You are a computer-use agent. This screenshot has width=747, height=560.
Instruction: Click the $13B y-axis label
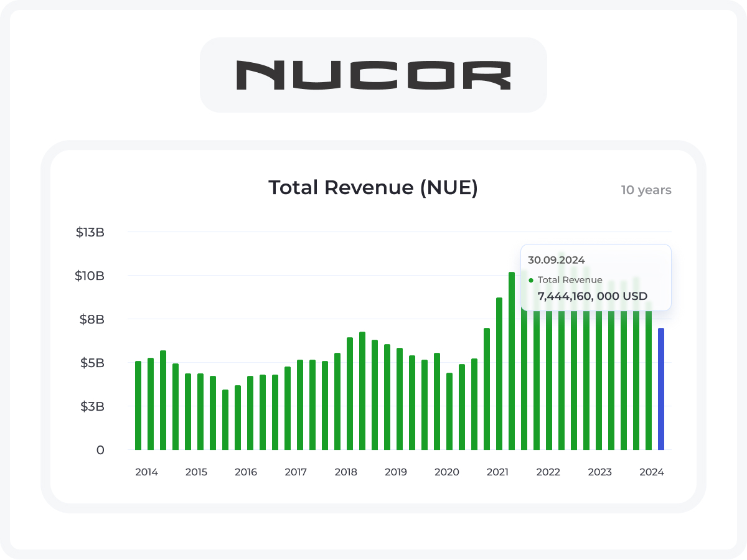click(x=90, y=232)
